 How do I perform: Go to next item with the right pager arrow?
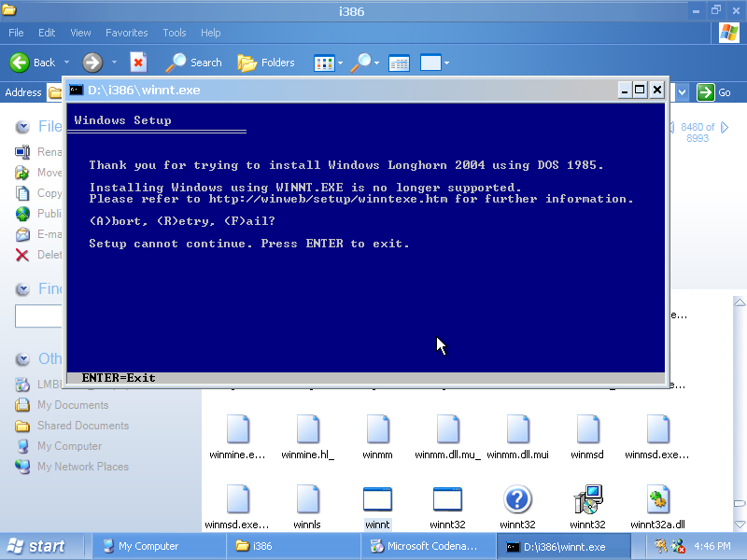click(725, 128)
